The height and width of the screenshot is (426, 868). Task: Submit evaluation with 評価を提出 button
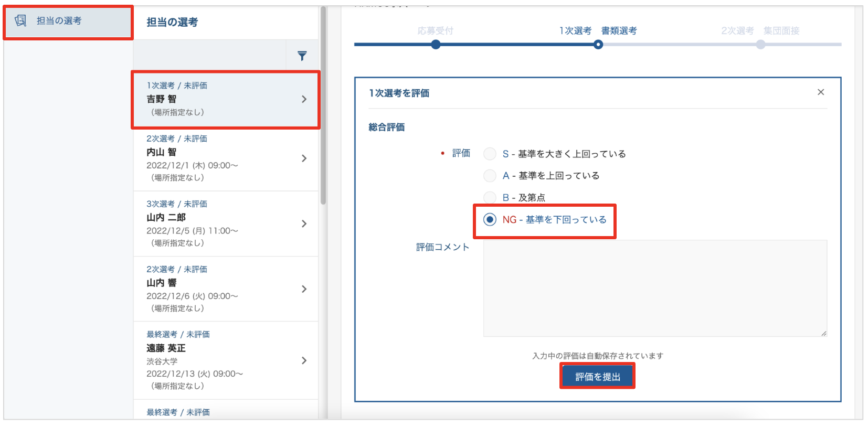pos(597,376)
